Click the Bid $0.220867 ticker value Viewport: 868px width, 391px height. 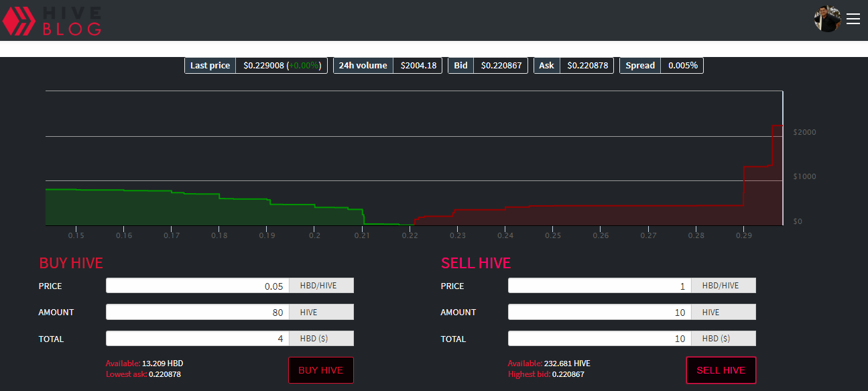[x=501, y=66]
